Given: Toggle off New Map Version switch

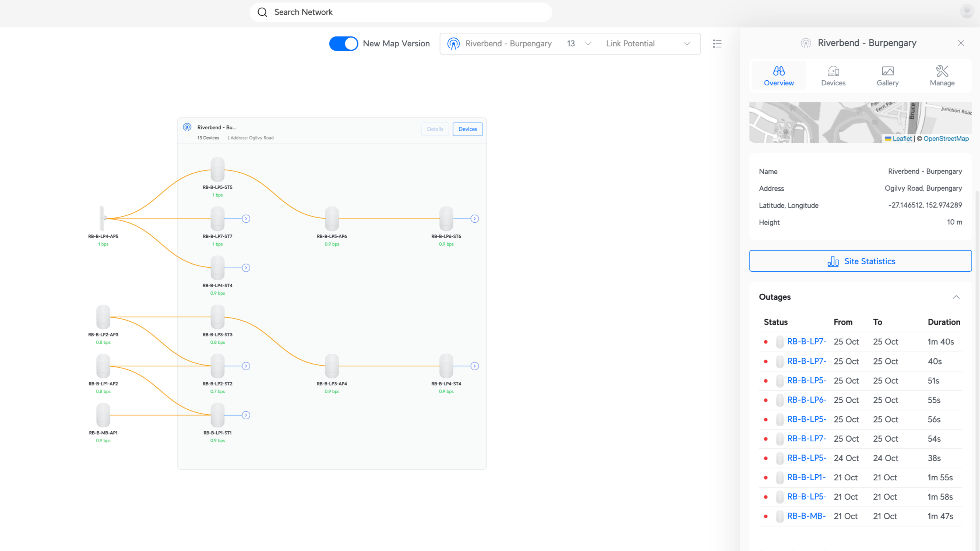Looking at the screenshot, I should click(x=343, y=44).
